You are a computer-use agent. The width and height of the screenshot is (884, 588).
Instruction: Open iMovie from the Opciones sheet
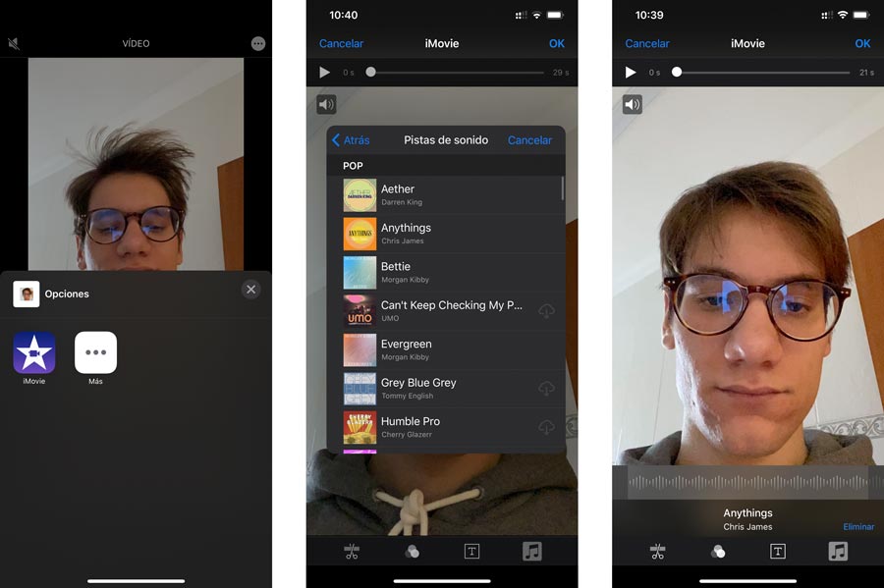pos(34,352)
